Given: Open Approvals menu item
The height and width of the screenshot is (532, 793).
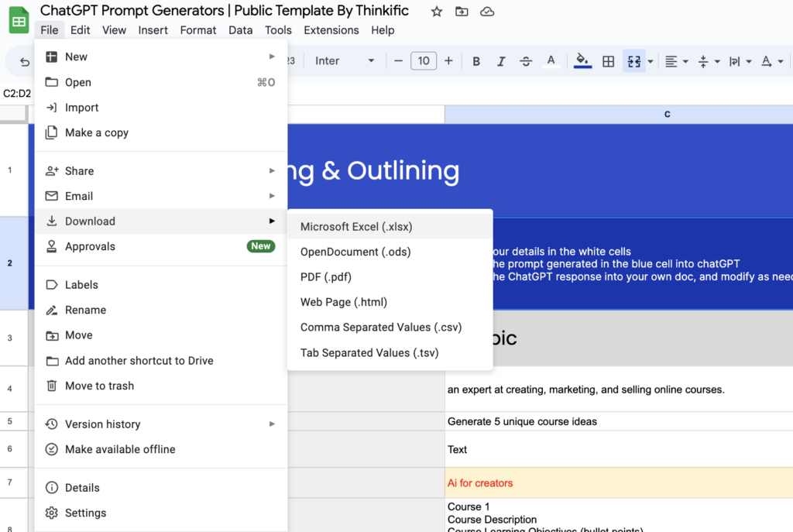Looking at the screenshot, I should click(161, 247).
